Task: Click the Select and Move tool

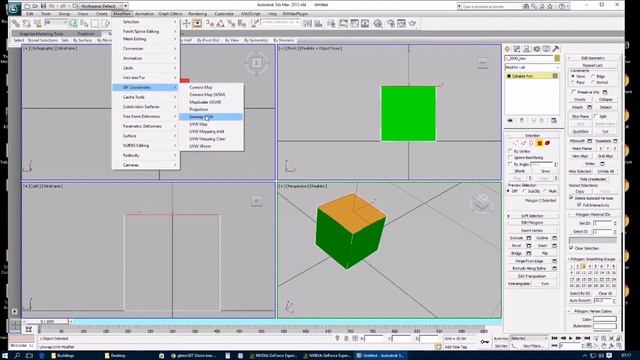Action: [186, 24]
